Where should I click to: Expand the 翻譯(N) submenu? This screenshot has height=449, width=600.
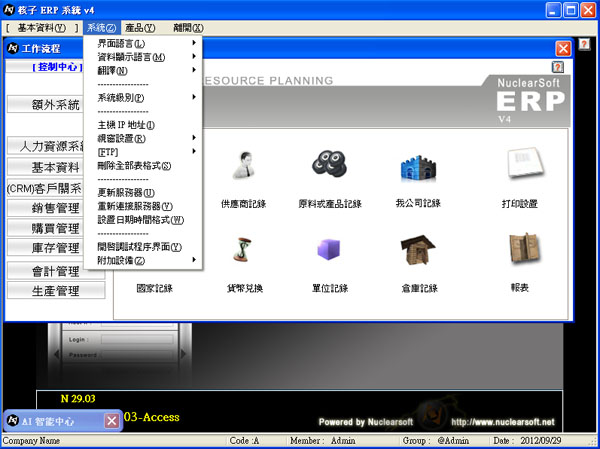pyautogui.click(x=143, y=70)
